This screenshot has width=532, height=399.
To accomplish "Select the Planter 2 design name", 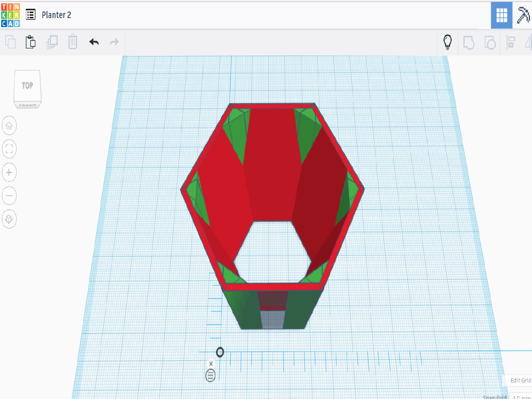I will point(57,15).
